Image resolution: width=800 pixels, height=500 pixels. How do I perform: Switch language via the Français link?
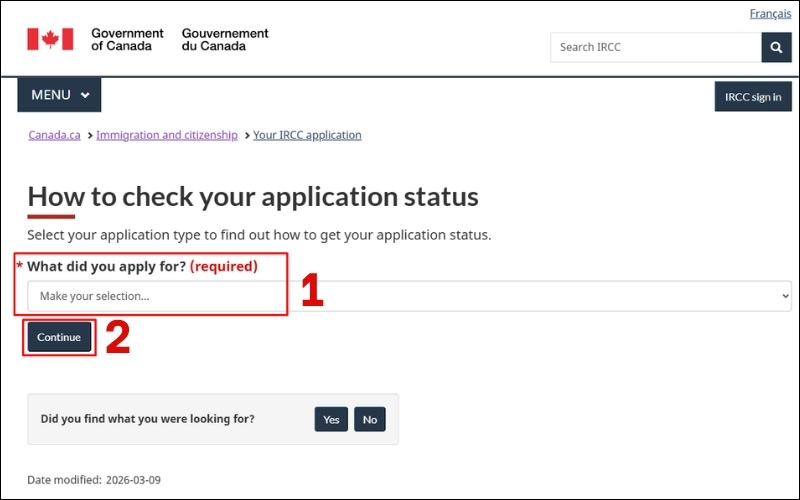770,14
